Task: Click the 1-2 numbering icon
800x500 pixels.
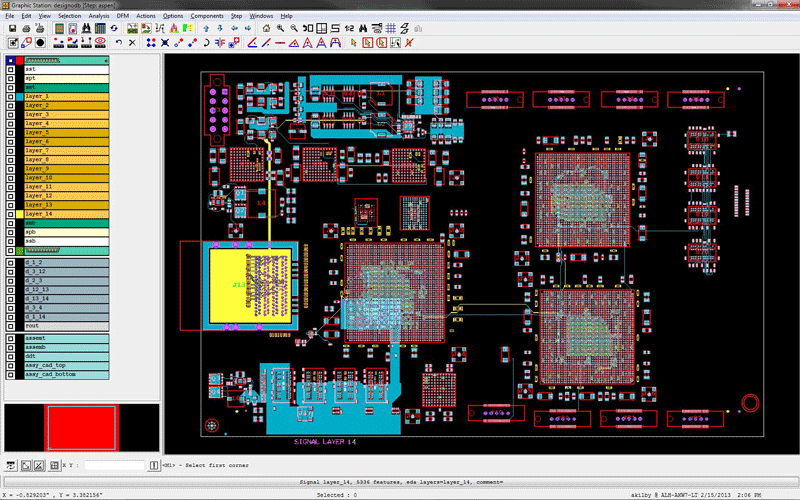Action: 349,29
